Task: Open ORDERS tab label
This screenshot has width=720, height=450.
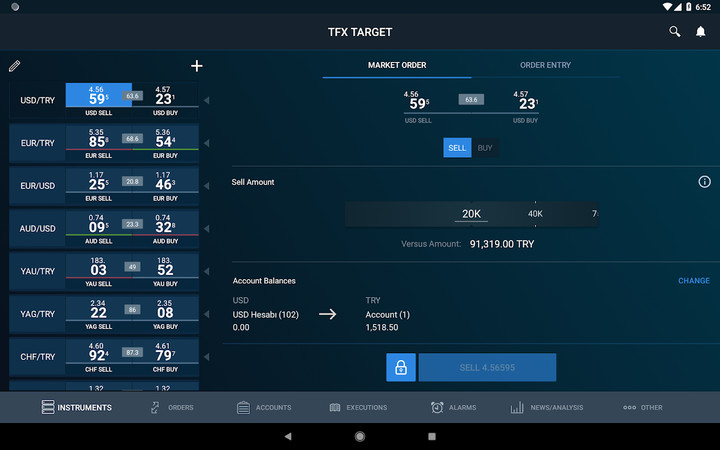Action: [x=180, y=407]
